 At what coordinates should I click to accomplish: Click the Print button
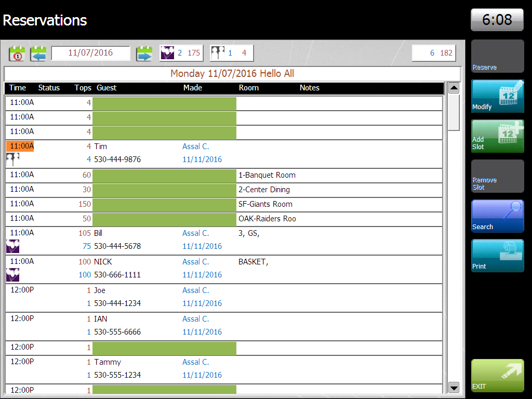pos(497,256)
